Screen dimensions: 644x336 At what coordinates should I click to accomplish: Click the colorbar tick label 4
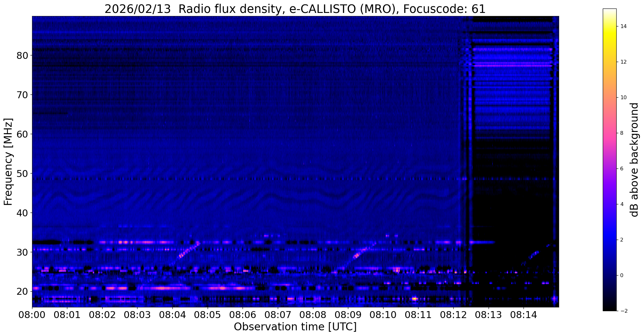click(x=621, y=204)
